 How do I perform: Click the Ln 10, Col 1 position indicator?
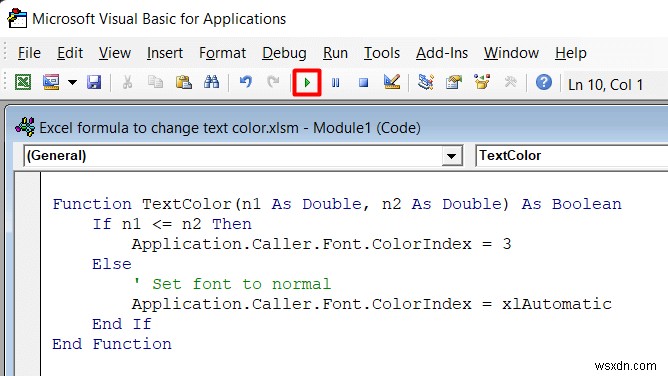click(605, 84)
